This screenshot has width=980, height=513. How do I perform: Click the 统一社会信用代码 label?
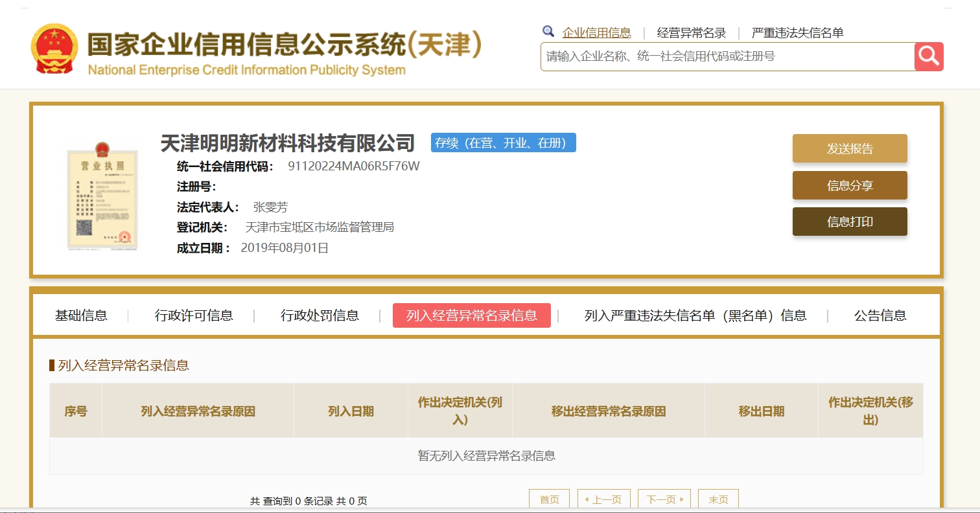(226, 166)
